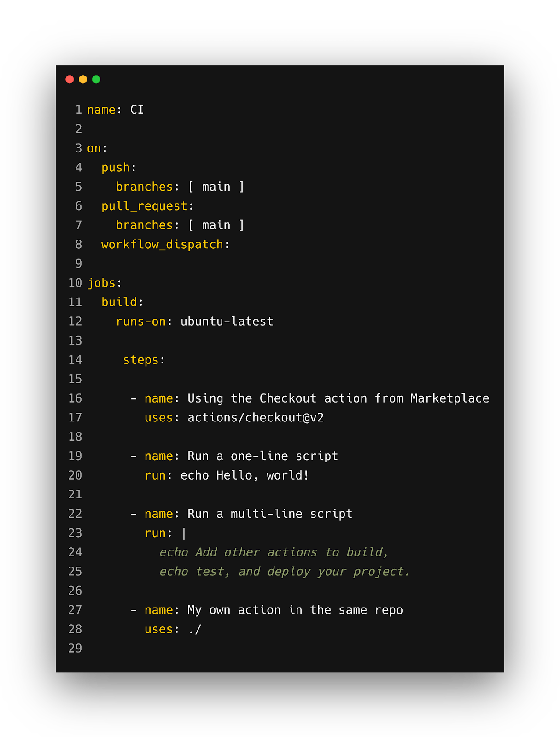Click the pipe character after 'run:'
This screenshot has height=737, width=560.
coord(184,533)
